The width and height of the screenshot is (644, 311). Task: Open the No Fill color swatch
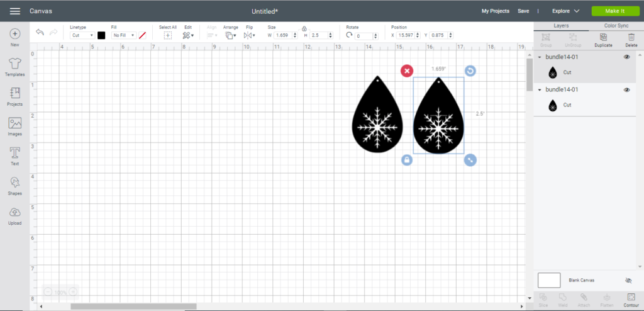point(143,35)
